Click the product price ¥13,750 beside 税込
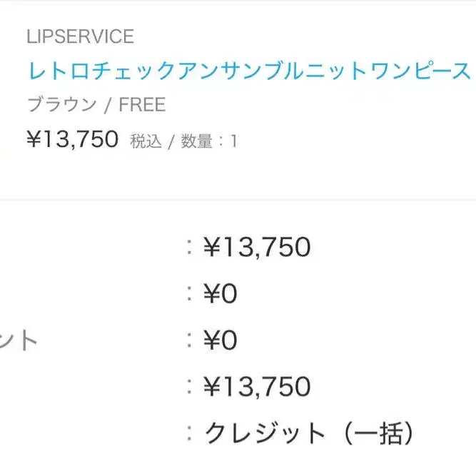 72,139
